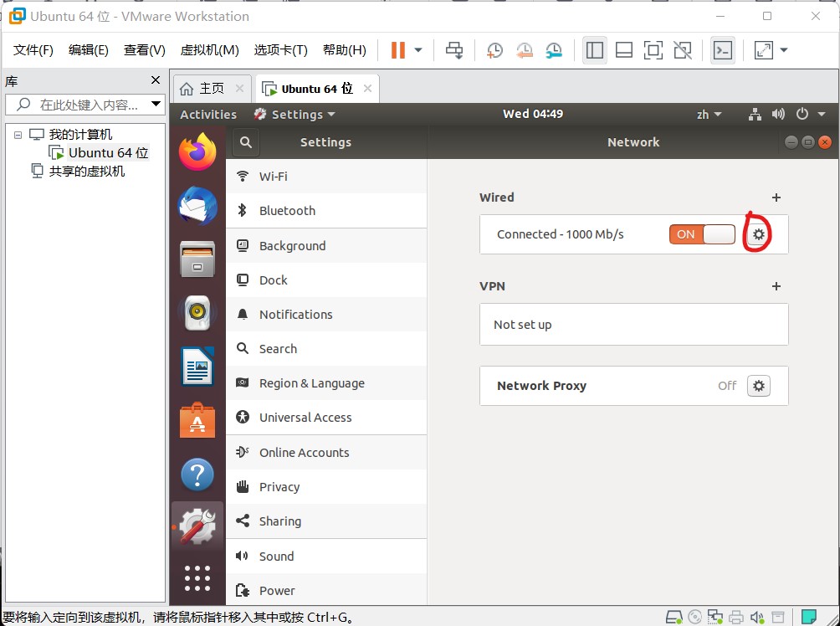Toggle thumbnail bar view icon

tap(624, 50)
